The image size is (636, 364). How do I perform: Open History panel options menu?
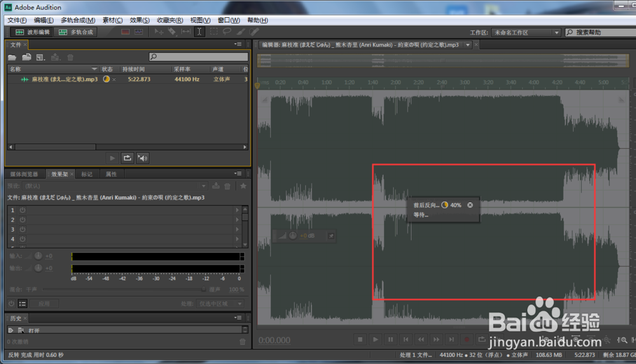(238, 318)
